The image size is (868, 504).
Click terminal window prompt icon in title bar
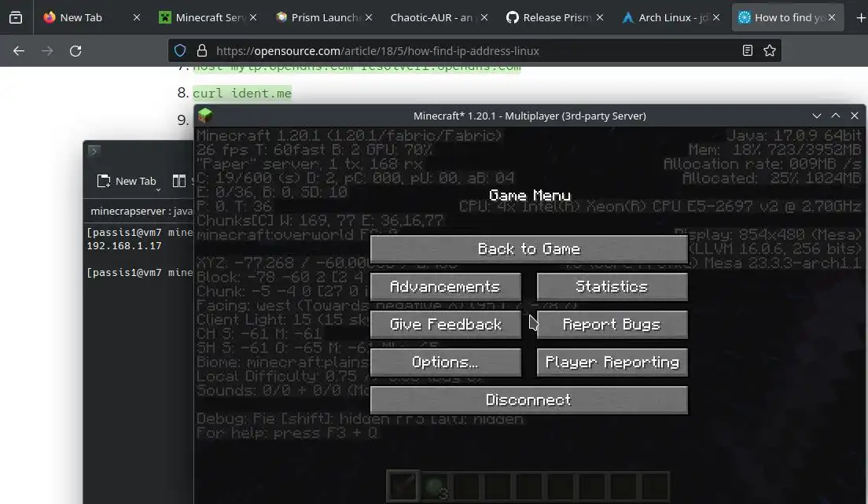pyautogui.click(x=94, y=151)
